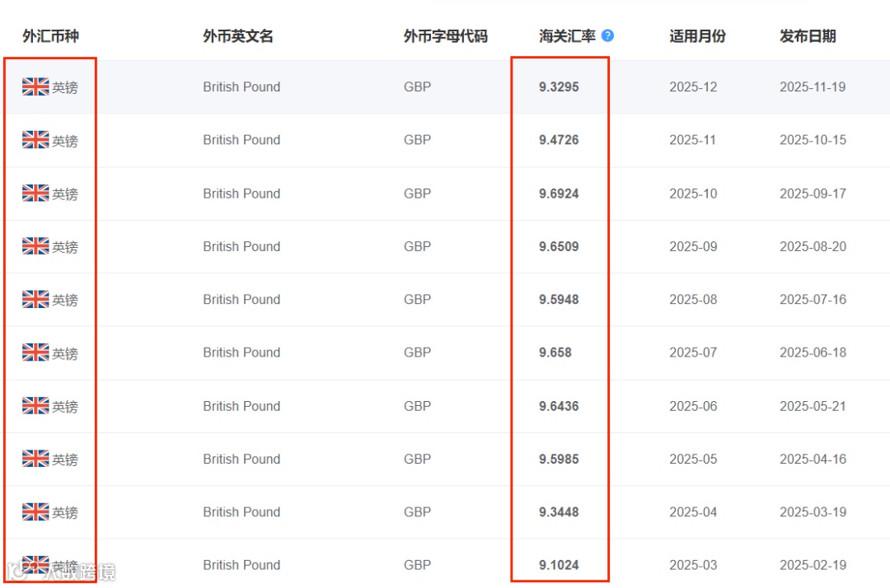The height and width of the screenshot is (588, 890).
Task: Click the 外币字母代码 column header
Action: coord(445,36)
